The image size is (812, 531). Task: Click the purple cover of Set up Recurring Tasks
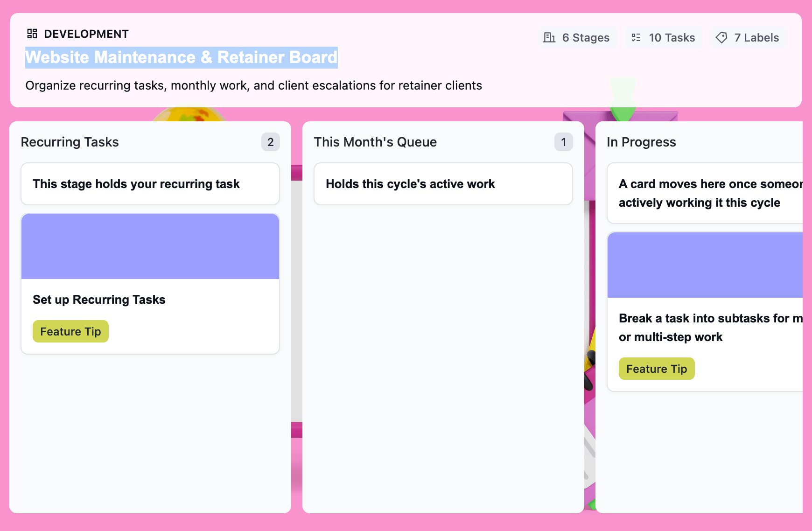pos(150,246)
